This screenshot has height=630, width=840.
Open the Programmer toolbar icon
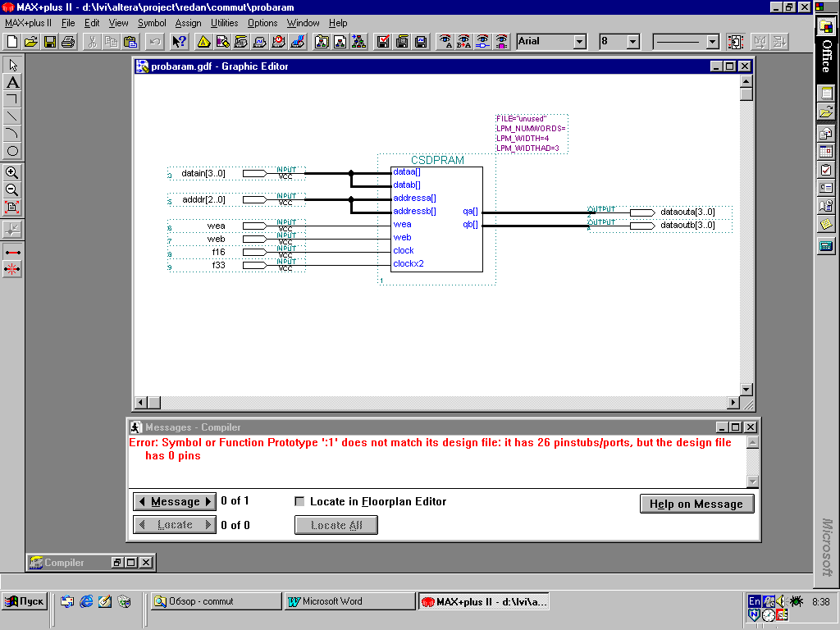click(x=297, y=42)
